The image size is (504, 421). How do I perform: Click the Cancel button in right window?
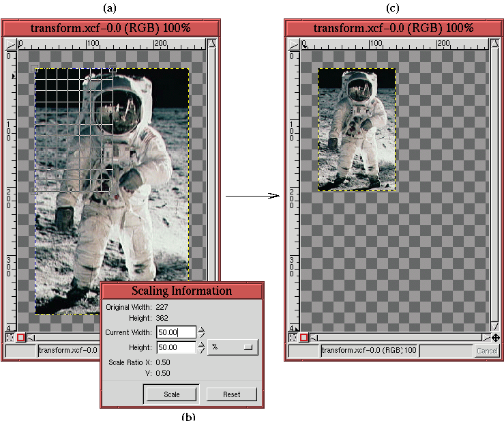(486, 351)
